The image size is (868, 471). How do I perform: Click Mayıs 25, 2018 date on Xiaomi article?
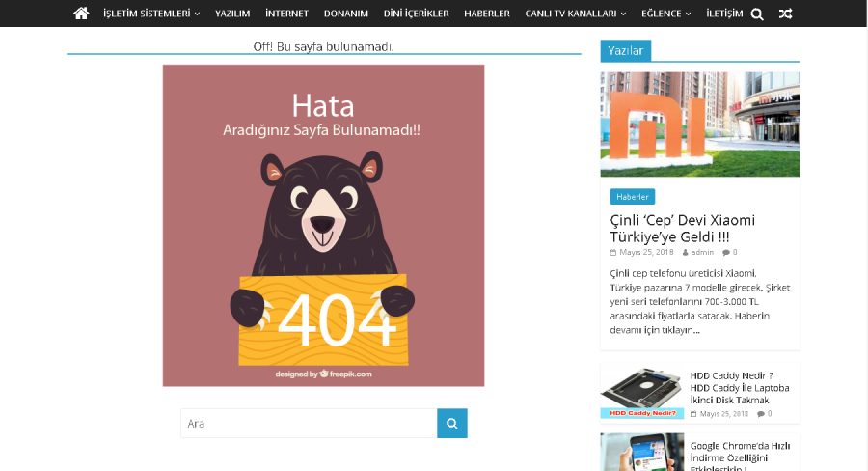point(646,252)
